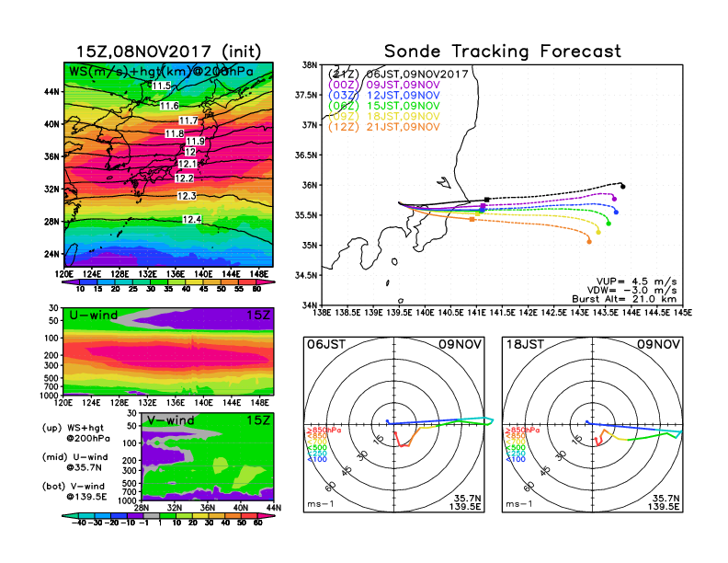
Task: Click the 38N axis label on tracking map
Action: [x=310, y=65]
